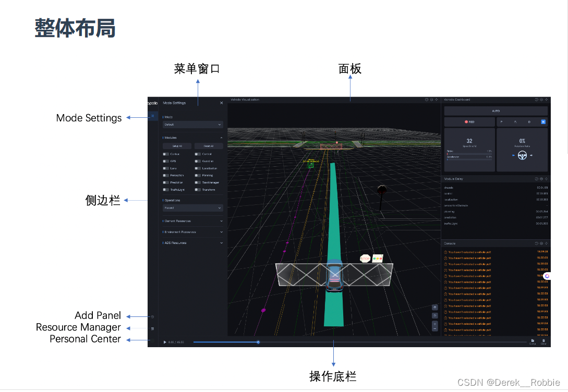The image size is (568, 392).
Task: Open the Mode dropdown showing Default
Action: point(192,125)
